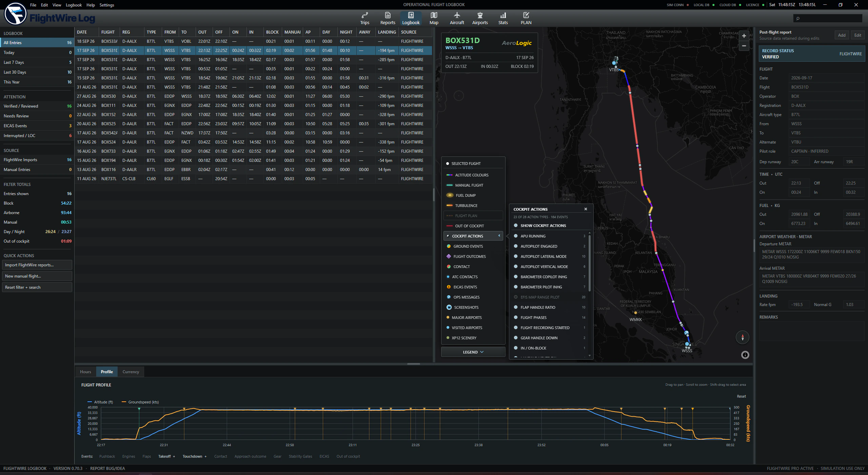Viewport: 868px width, 475px height.
Task: Click the WMKK airport marker
Action: (x=636, y=313)
